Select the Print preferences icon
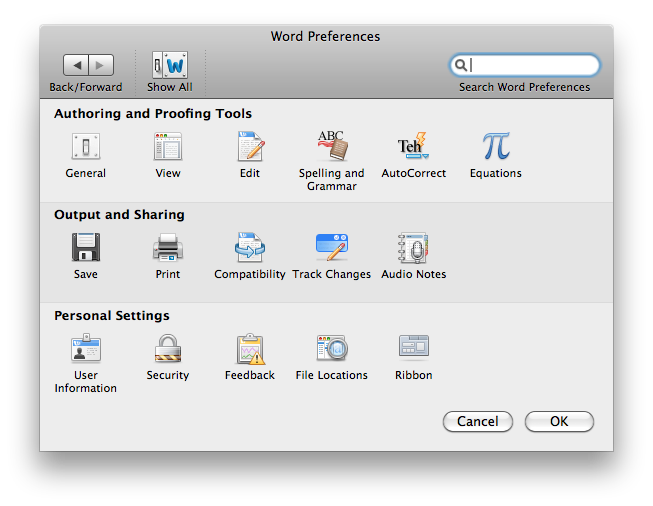The width and height of the screenshot is (653, 506). 168,248
